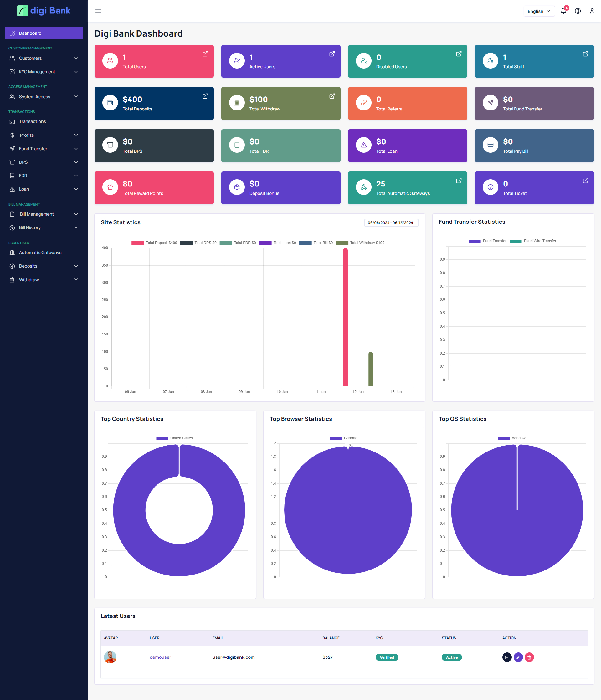Screen dimensions: 601x700
Task: Click the email icon in the Action column
Action: point(507,657)
